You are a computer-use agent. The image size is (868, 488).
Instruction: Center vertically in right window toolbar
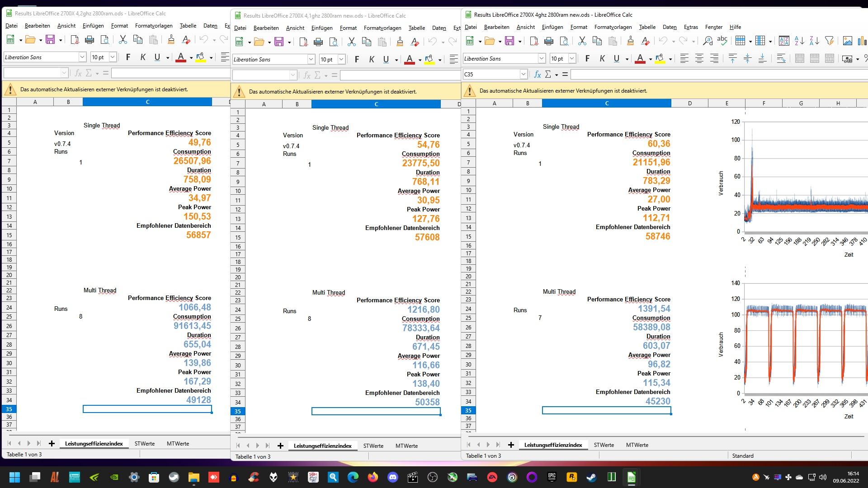747,58
